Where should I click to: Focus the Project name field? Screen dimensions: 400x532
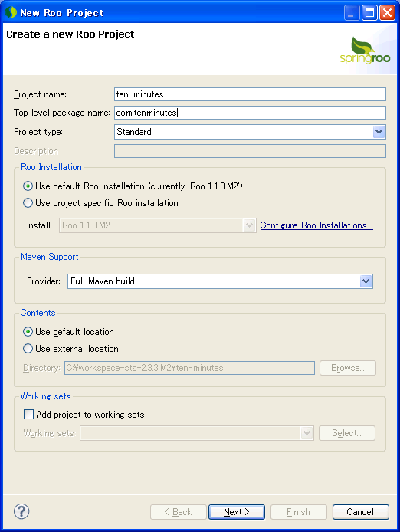[x=250, y=94]
